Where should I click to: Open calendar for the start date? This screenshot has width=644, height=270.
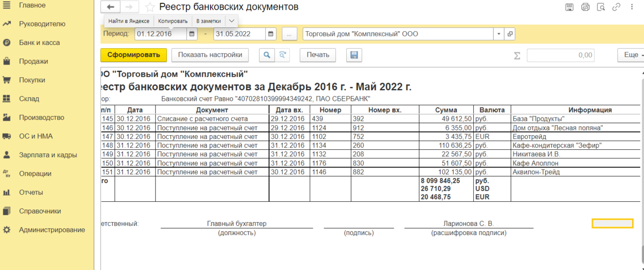192,34
